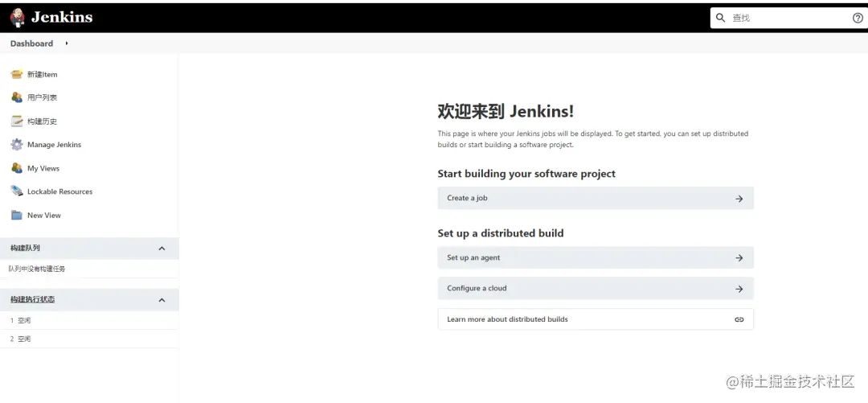Image resolution: width=868 pixels, height=403 pixels.
Task: Click the Set up an agent arrow
Action: (739, 257)
